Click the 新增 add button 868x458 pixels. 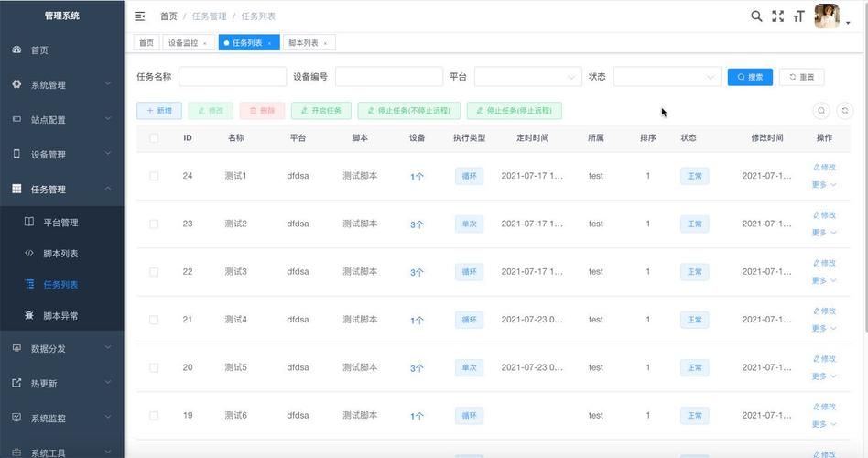(x=159, y=111)
